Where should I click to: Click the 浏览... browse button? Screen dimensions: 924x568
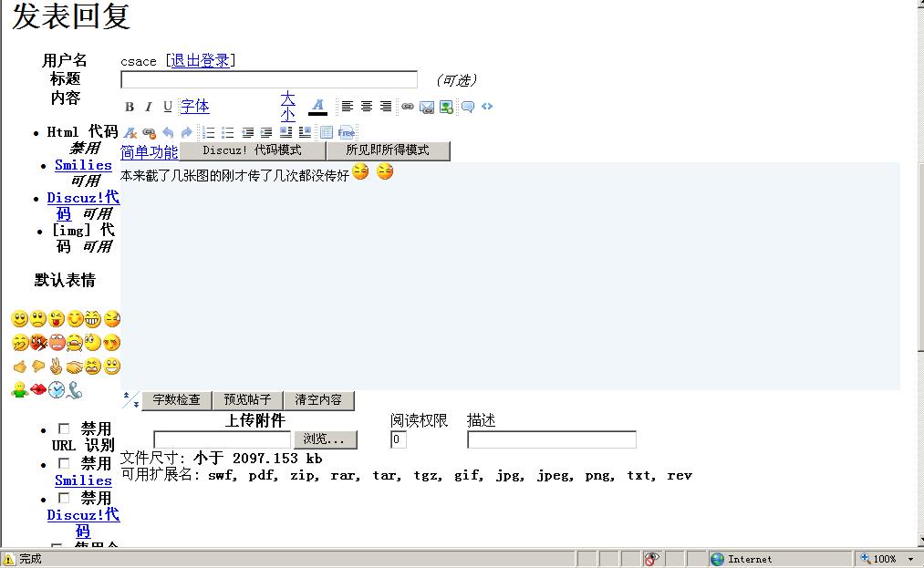(326, 439)
